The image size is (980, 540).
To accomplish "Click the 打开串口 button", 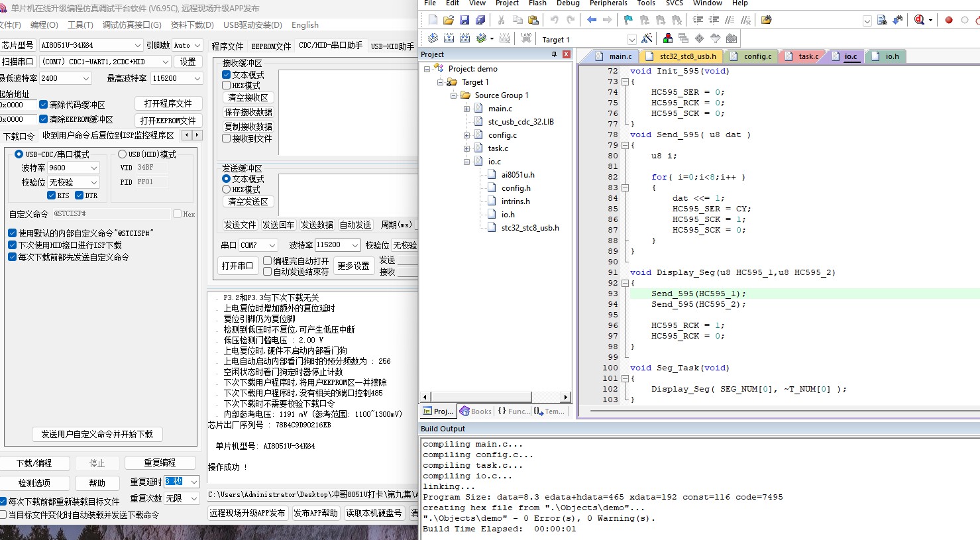I will pos(237,266).
